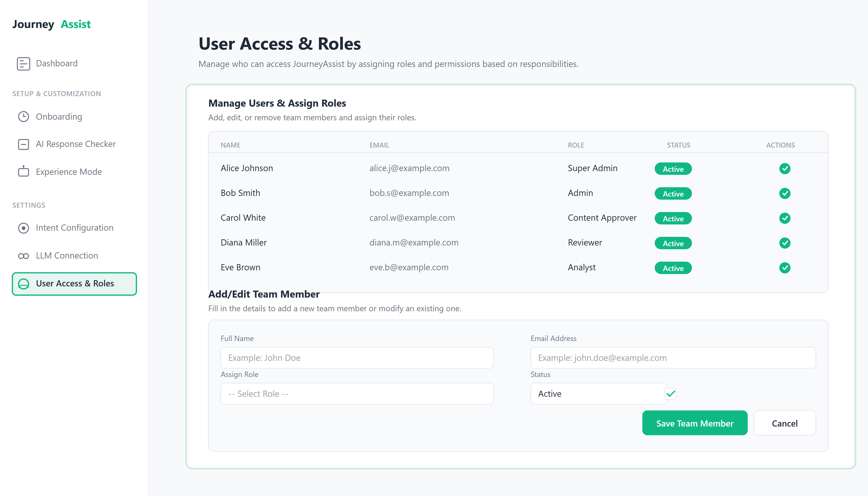The width and height of the screenshot is (868, 496).
Task: Click the Intent Configuration target icon
Action: point(24,228)
